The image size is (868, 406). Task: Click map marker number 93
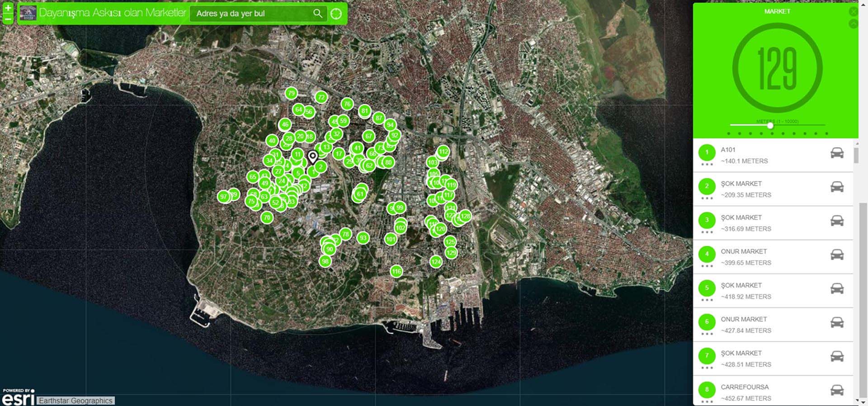point(363,238)
